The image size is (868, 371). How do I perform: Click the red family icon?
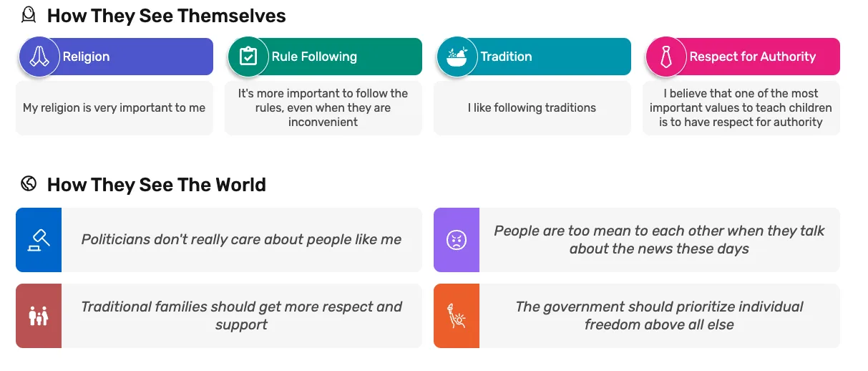click(39, 316)
